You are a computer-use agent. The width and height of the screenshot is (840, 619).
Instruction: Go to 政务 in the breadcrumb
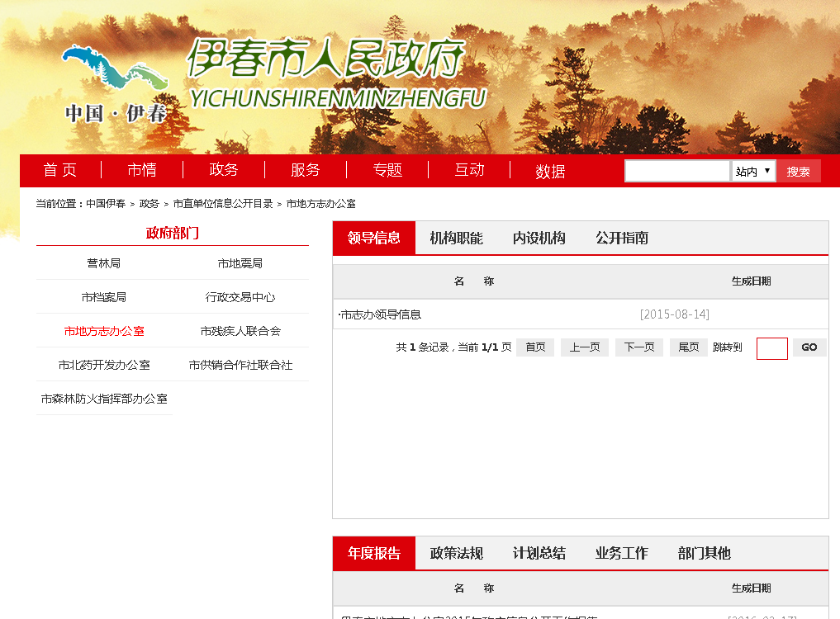click(x=149, y=204)
